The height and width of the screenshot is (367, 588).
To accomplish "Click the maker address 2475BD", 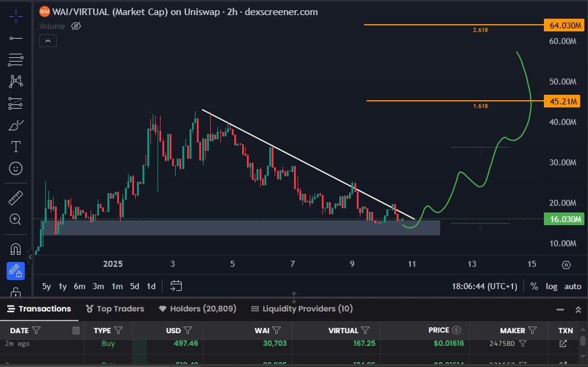I will (x=502, y=343).
